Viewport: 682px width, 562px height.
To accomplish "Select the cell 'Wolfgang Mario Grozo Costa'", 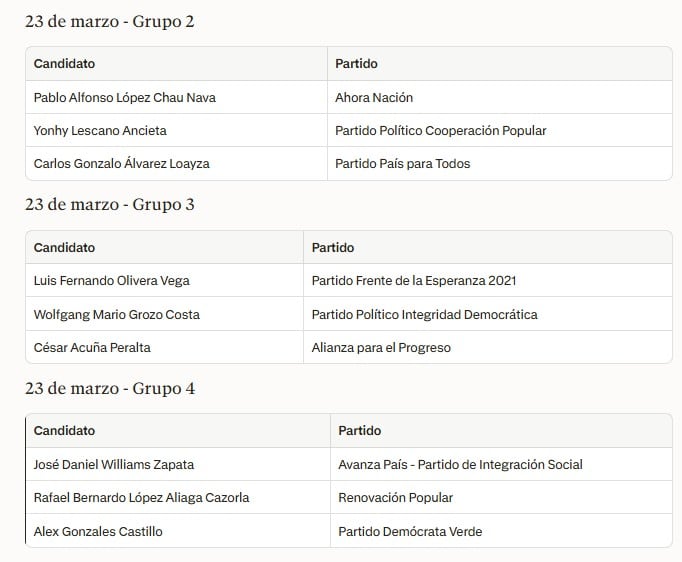I will 164,314.
